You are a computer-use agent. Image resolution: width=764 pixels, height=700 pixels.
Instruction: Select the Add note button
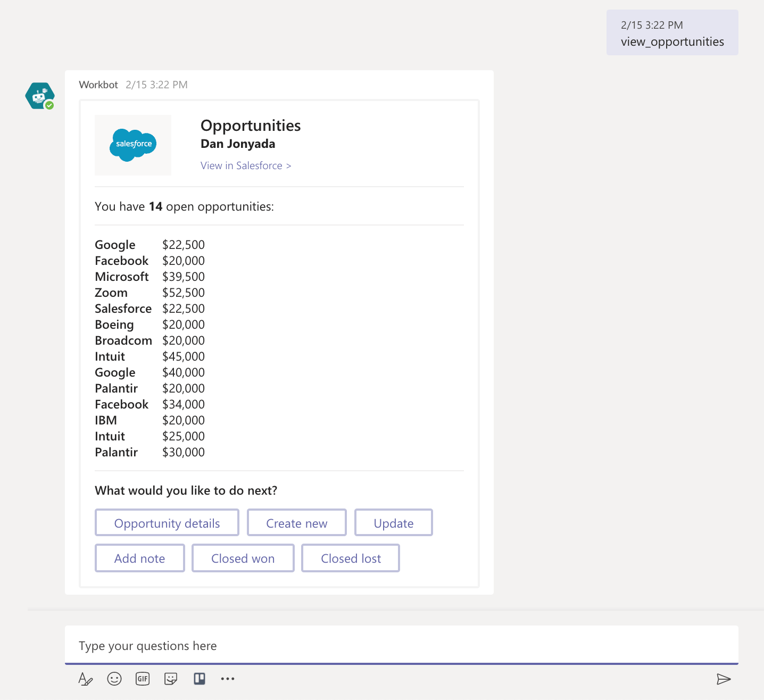[x=140, y=559]
